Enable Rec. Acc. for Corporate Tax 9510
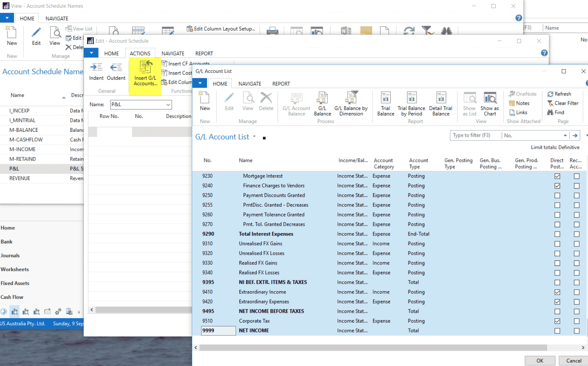The image size is (588, 366). 577,321
